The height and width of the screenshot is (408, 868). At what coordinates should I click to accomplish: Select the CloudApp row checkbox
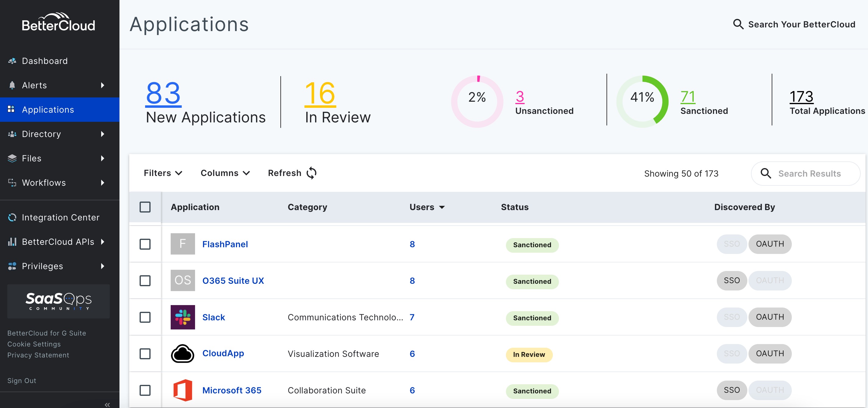pyautogui.click(x=145, y=353)
